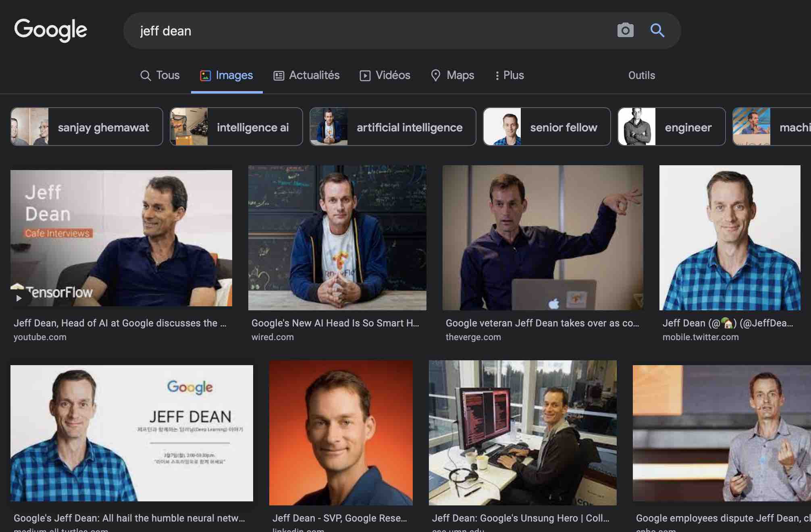
Task: Select the 'artificial intelligence' chip
Action: coord(393,127)
